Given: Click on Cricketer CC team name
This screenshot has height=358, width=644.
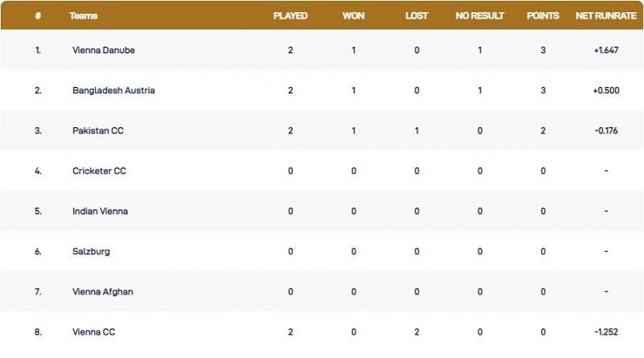Looking at the screenshot, I should click(x=100, y=171).
